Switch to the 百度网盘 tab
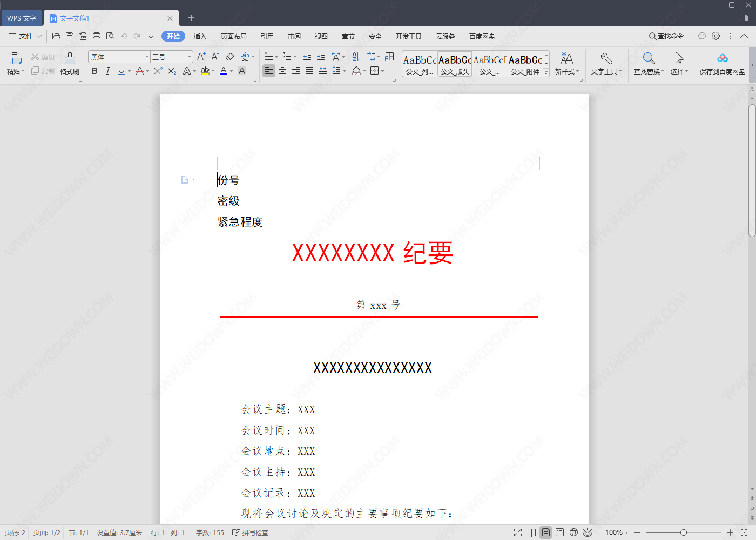 (482, 36)
